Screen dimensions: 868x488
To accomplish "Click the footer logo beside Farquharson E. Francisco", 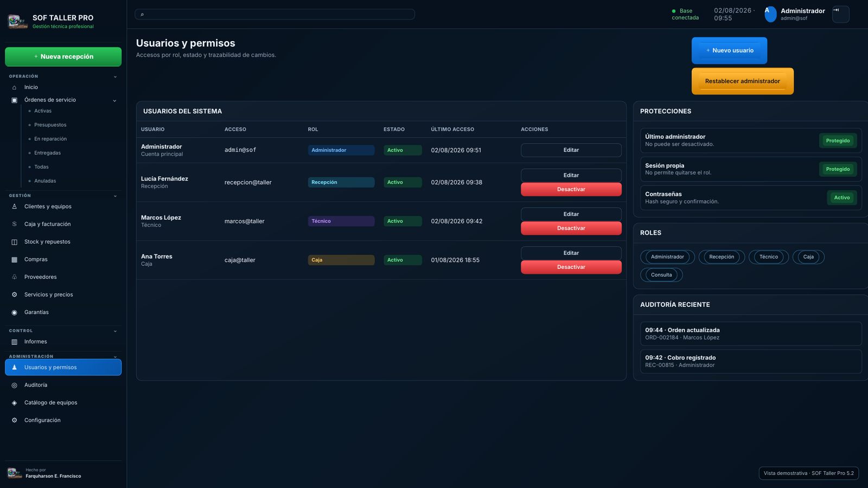I will pos(15,473).
